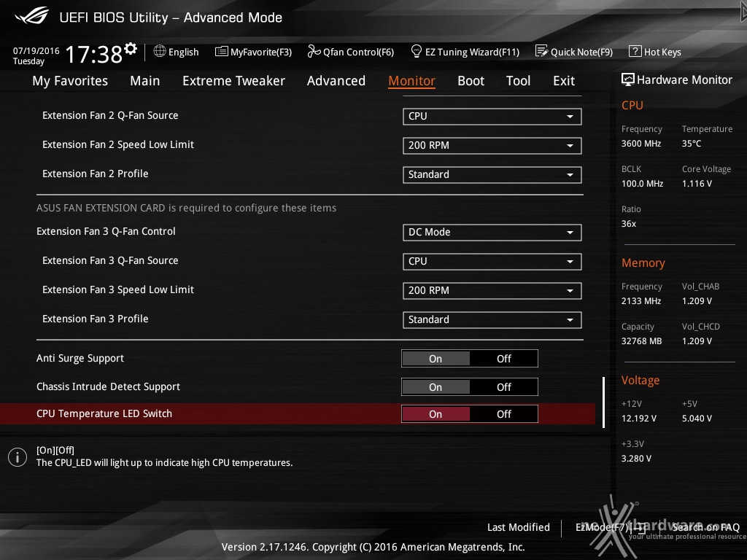Click the CPU Frequency 3600 MHz value
Image resolution: width=747 pixels, height=560 pixels.
coord(640,144)
